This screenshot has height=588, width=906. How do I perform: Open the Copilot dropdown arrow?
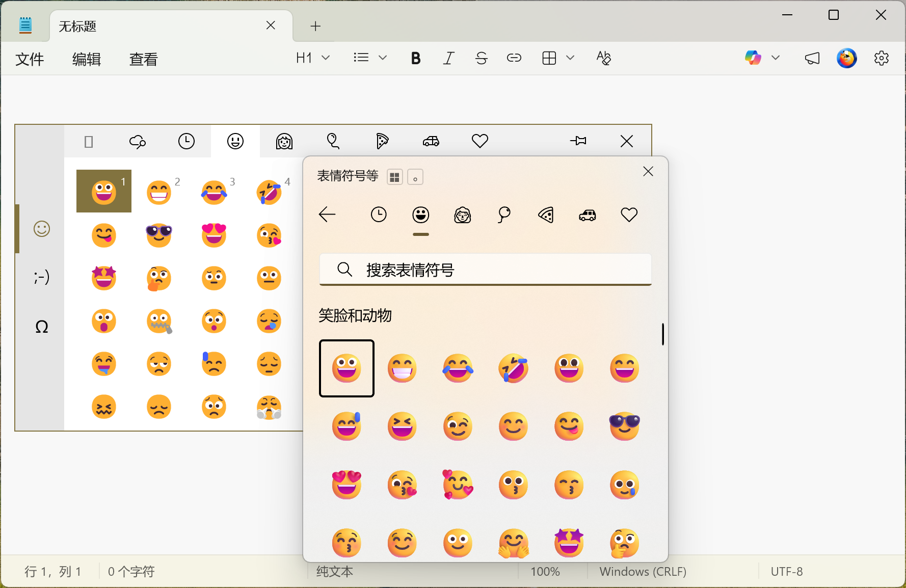[x=776, y=58]
